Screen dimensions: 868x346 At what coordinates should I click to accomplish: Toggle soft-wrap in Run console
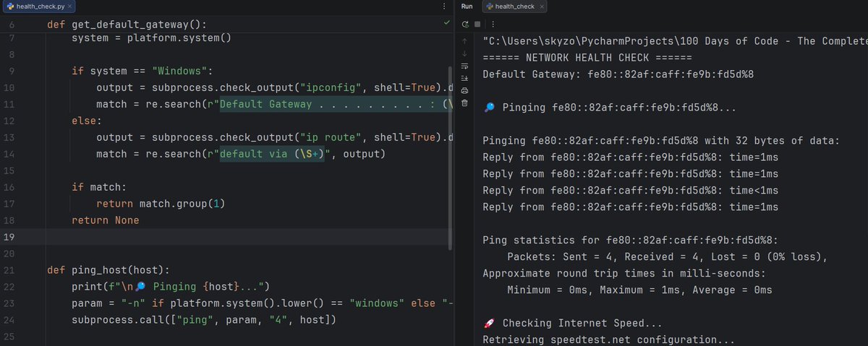click(464, 66)
